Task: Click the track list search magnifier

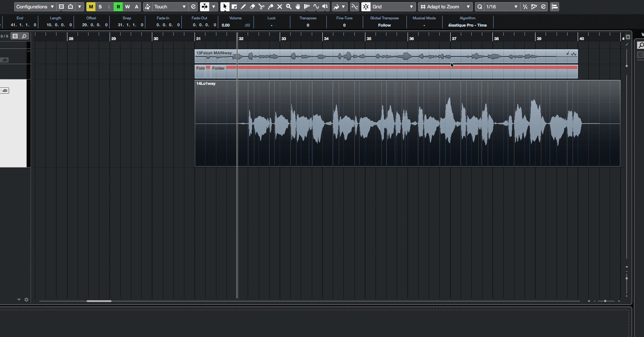Action: click(x=24, y=36)
